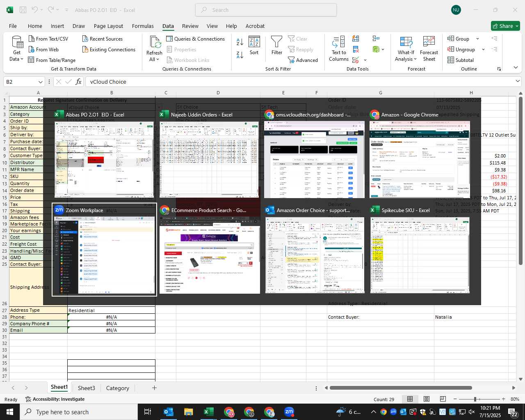Screen dimensions: 525x420
Task: Click the Insert Function fx icon
Action: coord(78,82)
